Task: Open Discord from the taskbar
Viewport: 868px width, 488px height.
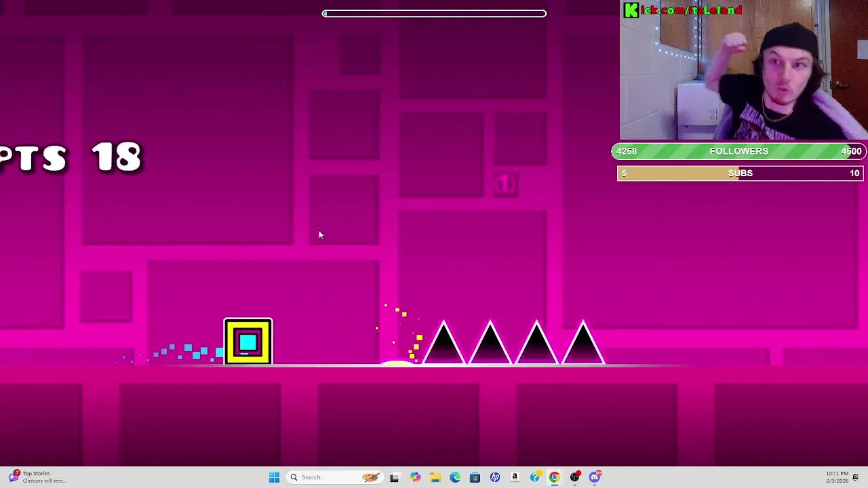Action: click(595, 477)
